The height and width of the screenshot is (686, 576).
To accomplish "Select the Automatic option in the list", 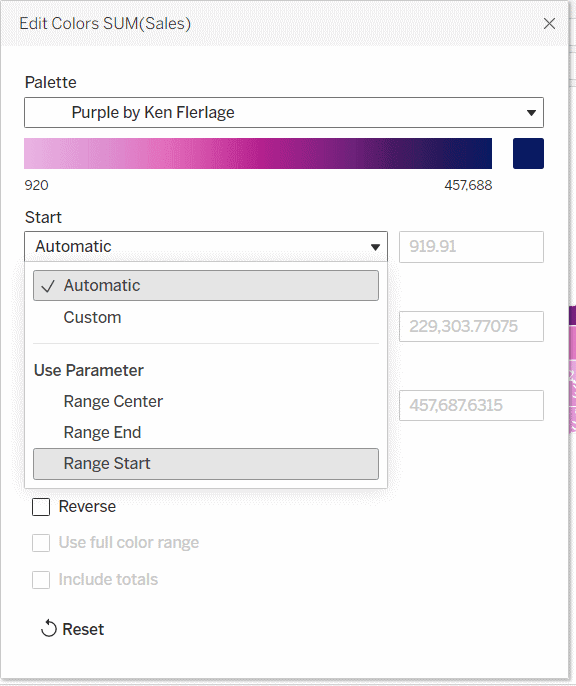I will coord(206,285).
